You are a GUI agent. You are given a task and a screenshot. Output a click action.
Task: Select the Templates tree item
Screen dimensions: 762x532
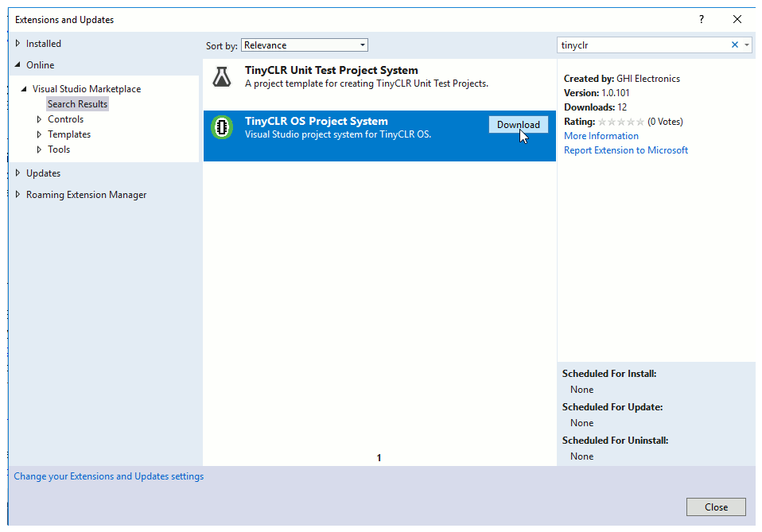pyautogui.click(x=69, y=134)
